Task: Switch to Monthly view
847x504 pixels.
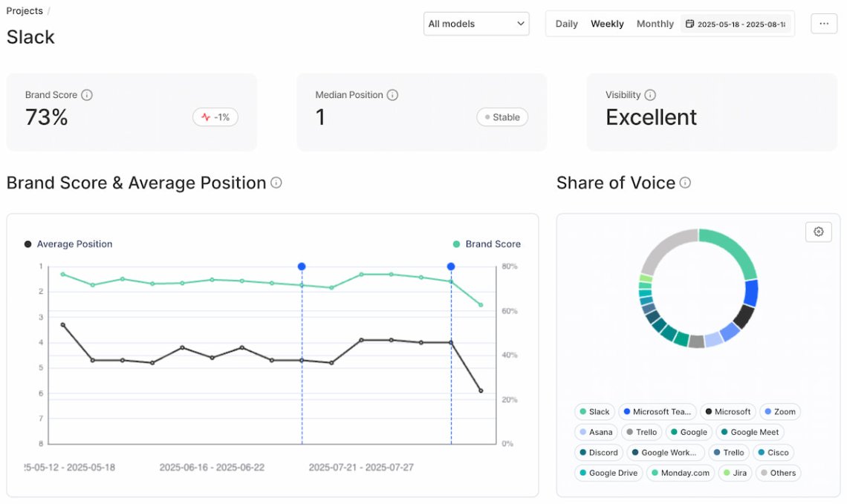Action: (x=655, y=24)
